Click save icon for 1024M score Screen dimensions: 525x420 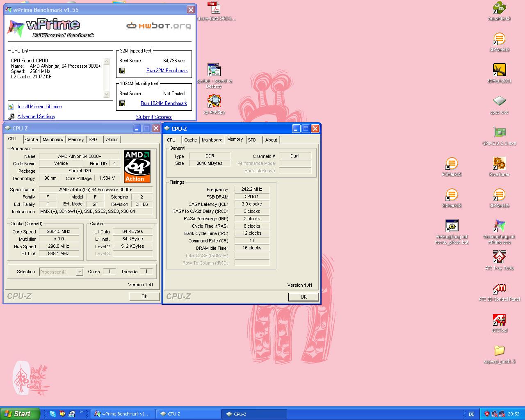coord(122,103)
